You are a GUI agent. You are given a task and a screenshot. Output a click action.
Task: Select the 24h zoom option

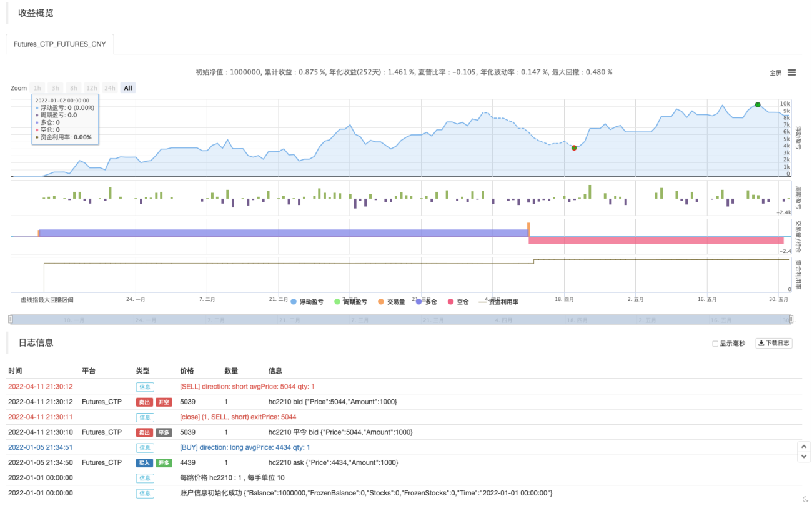[110, 88]
